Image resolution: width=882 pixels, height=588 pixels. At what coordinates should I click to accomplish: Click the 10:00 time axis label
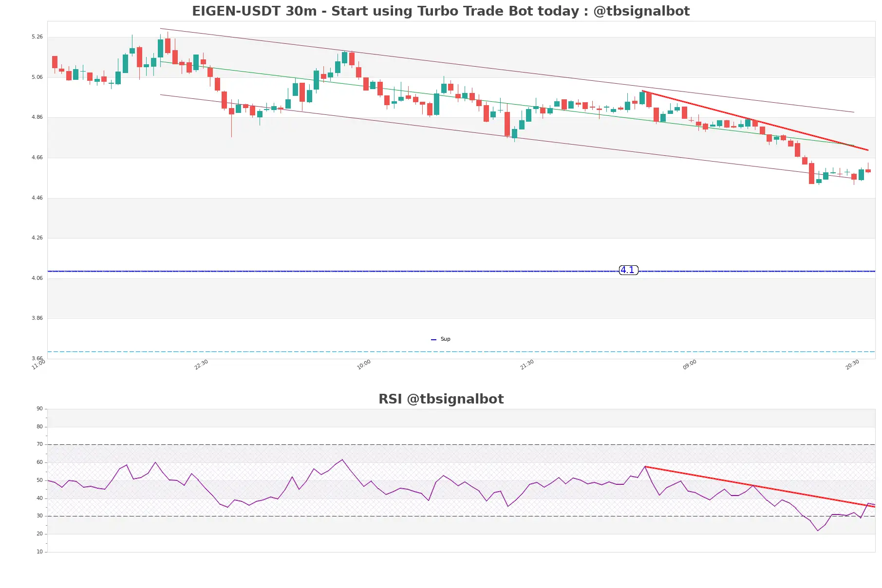pyautogui.click(x=364, y=365)
